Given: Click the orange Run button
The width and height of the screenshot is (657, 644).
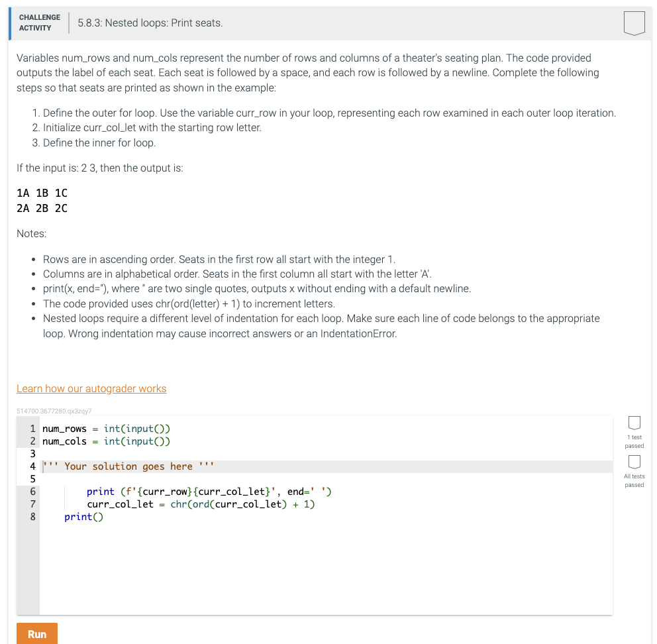Looking at the screenshot, I should coord(36,633).
